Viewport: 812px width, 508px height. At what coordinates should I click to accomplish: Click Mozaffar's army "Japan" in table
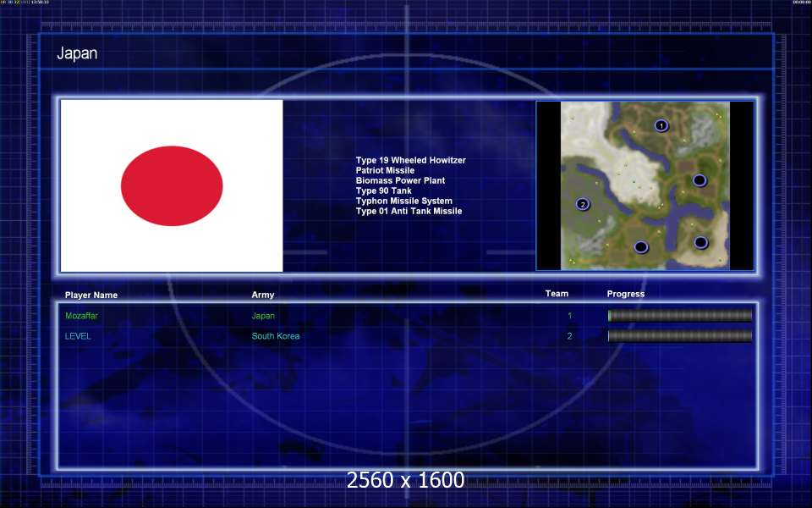(263, 316)
